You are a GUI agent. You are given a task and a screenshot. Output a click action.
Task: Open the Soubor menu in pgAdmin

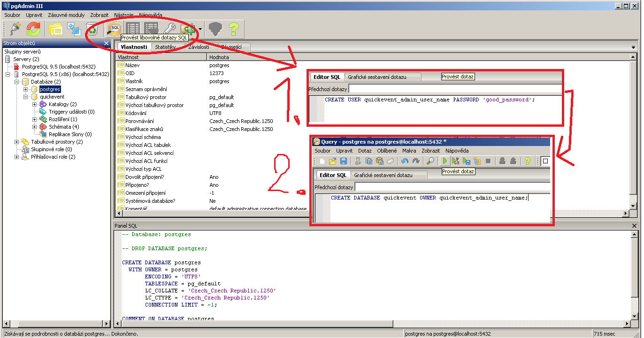12,15
